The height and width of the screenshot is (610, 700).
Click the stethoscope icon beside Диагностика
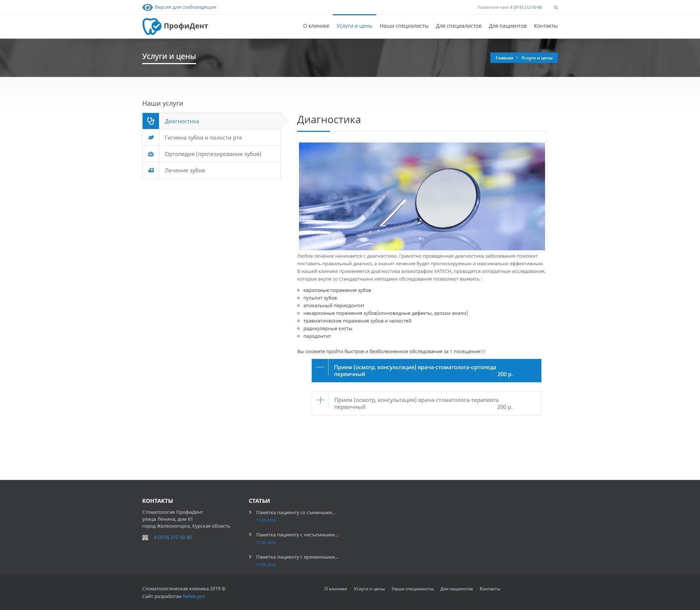(151, 121)
